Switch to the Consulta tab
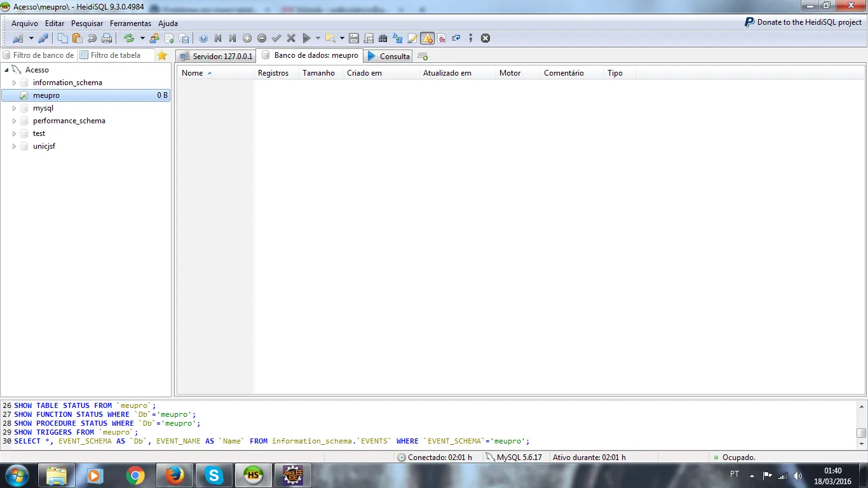The height and width of the screenshot is (488, 868). point(389,56)
